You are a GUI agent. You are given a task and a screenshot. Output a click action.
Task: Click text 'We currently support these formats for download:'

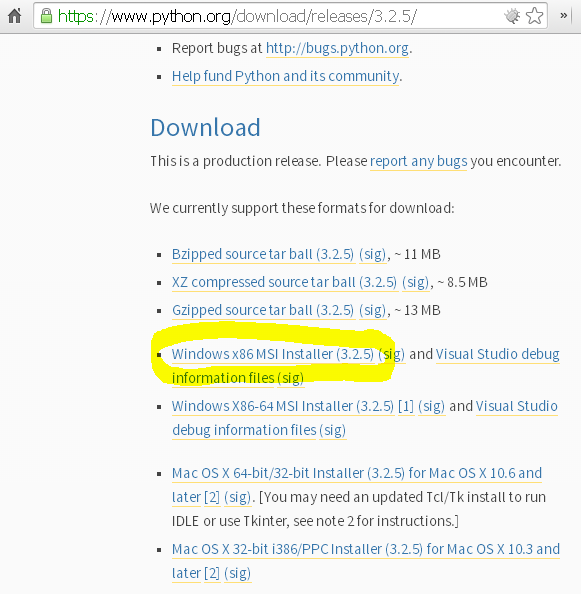click(x=302, y=208)
